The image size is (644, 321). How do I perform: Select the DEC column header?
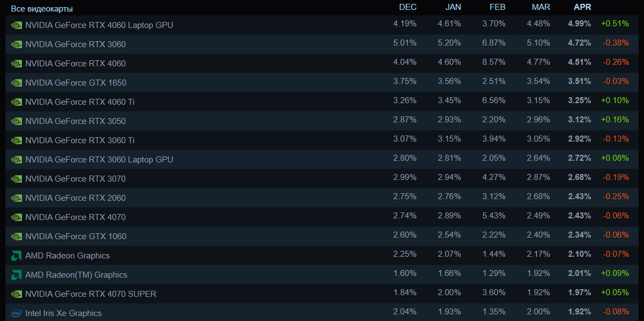point(408,7)
